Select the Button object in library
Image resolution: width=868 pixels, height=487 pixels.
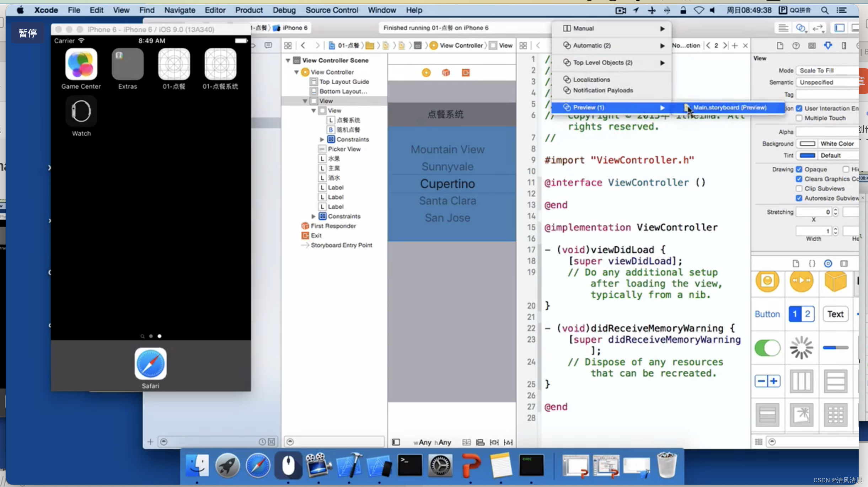coord(767,314)
